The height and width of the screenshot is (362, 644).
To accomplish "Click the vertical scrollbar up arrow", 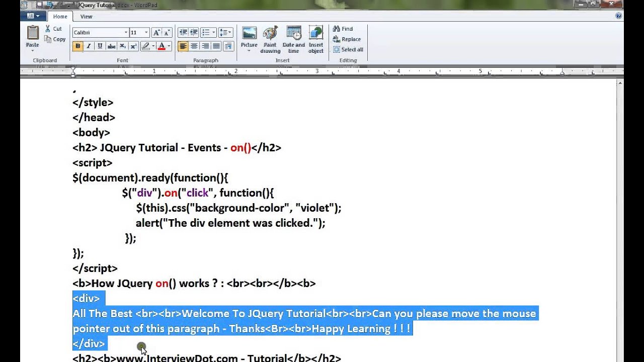I will [620, 83].
